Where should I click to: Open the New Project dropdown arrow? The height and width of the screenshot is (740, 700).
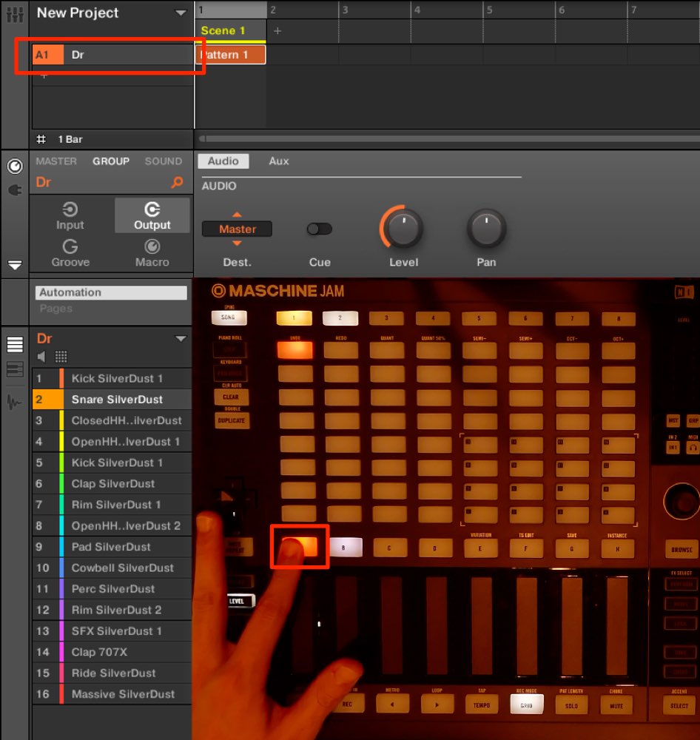click(181, 13)
